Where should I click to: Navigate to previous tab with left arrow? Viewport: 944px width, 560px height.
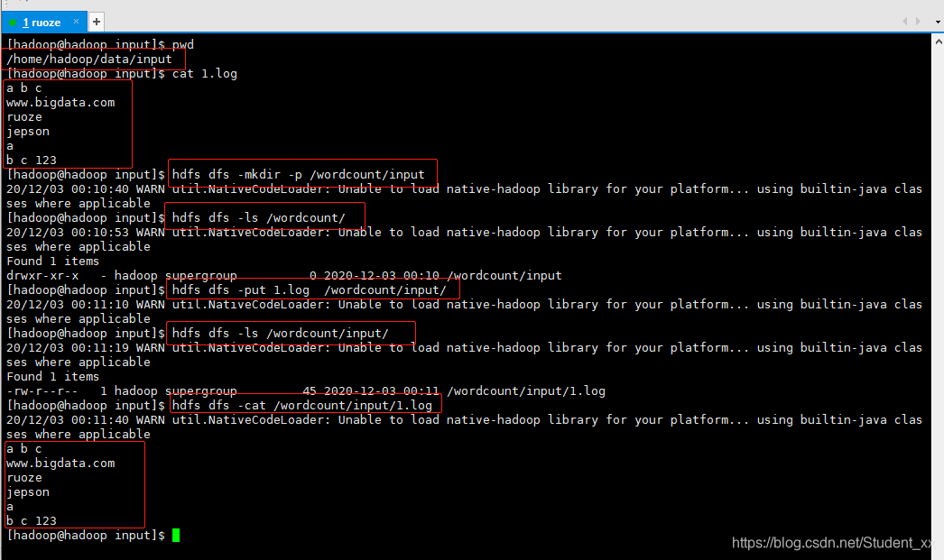click(905, 21)
